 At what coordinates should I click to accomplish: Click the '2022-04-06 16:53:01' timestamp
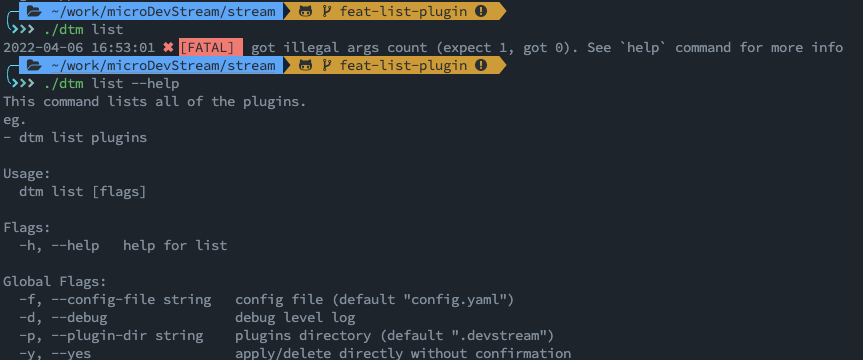coord(79,47)
